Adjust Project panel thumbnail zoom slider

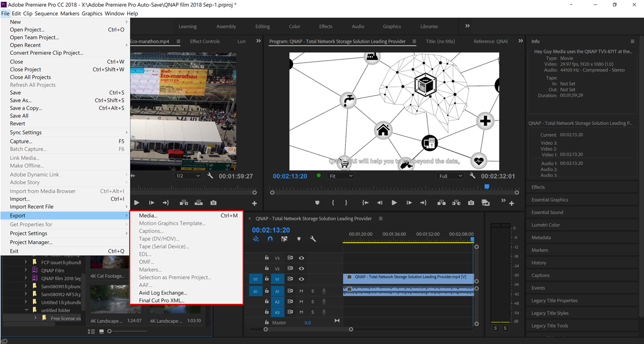(109, 331)
